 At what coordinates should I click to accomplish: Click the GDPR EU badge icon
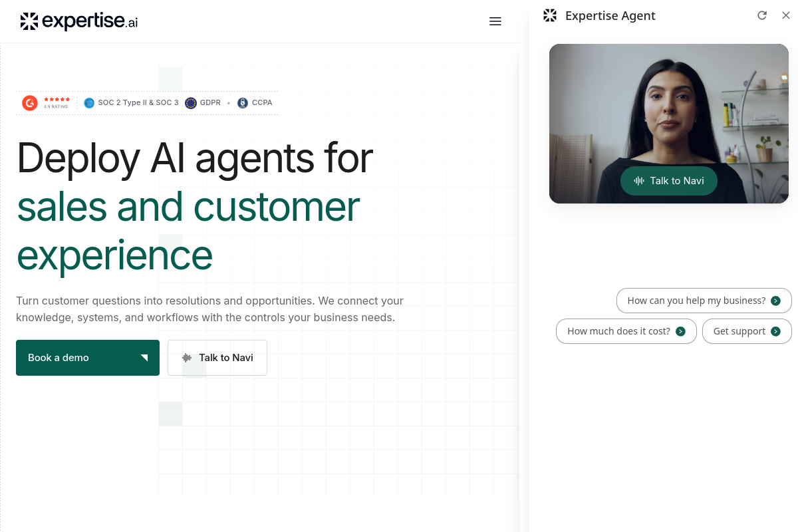pyautogui.click(x=191, y=103)
